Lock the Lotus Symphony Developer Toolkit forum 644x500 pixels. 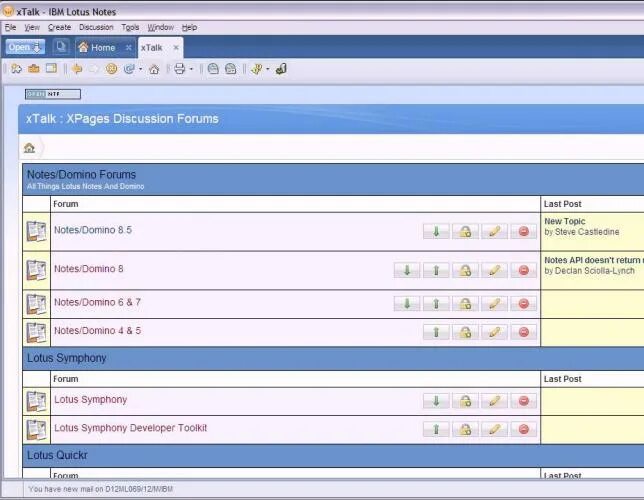465,429
